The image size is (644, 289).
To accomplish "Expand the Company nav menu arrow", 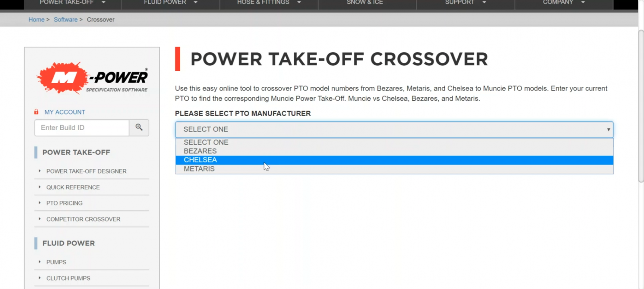I will tap(583, 2).
